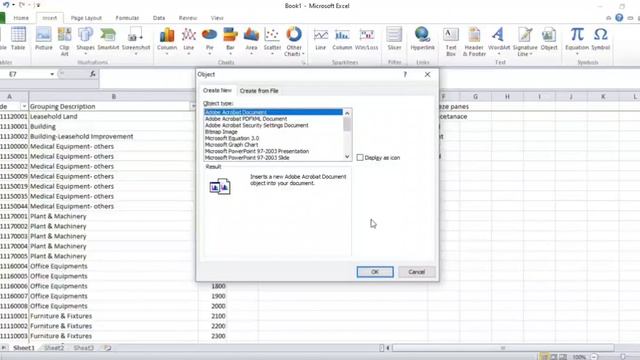This screenshot has height=360, width=640.
Task: Select Bitmap Image object type
Action: point(273,132)
